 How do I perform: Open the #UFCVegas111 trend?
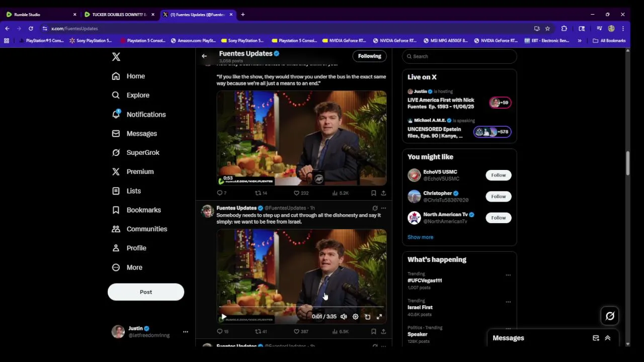point(425,281)
